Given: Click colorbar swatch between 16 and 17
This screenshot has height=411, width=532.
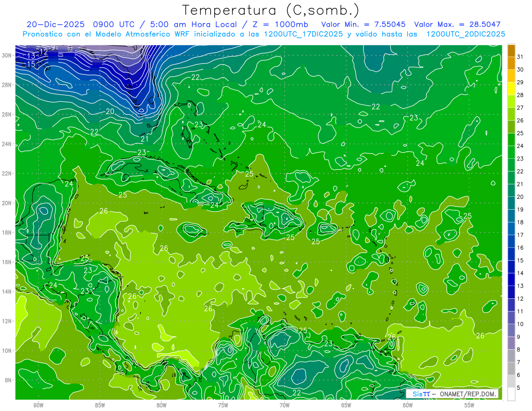Looking at the screenshot, I should tap(511, 241).
